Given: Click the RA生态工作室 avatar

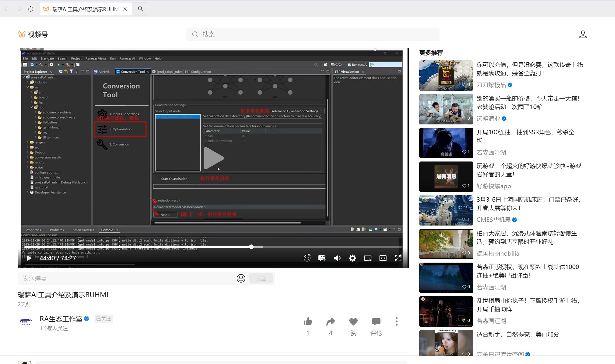Looking at the screenshot, I should tap(26, 322).
